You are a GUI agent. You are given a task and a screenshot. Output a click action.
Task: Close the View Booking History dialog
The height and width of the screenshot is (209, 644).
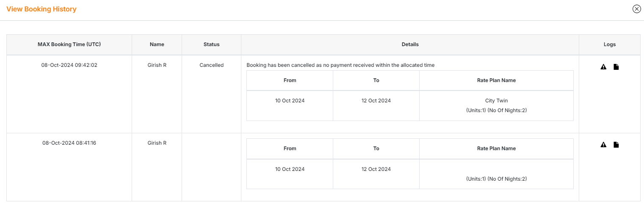pos(636,9)
